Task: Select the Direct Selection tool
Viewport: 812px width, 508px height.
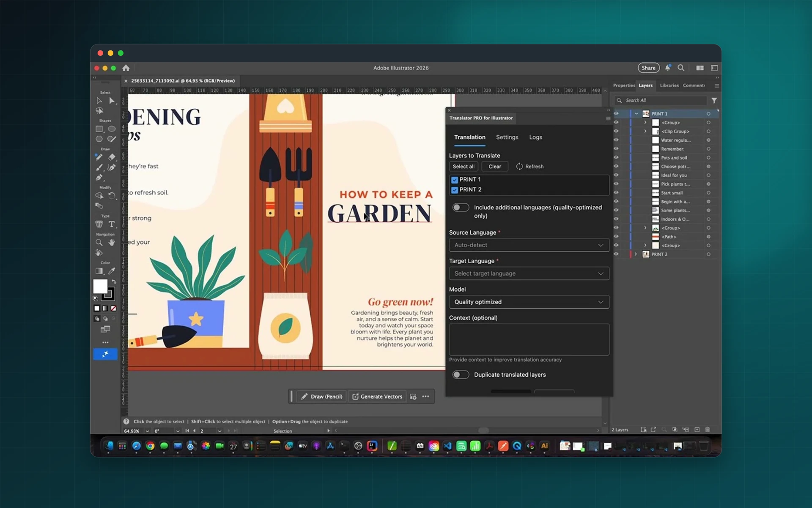Action: point(112,101)
